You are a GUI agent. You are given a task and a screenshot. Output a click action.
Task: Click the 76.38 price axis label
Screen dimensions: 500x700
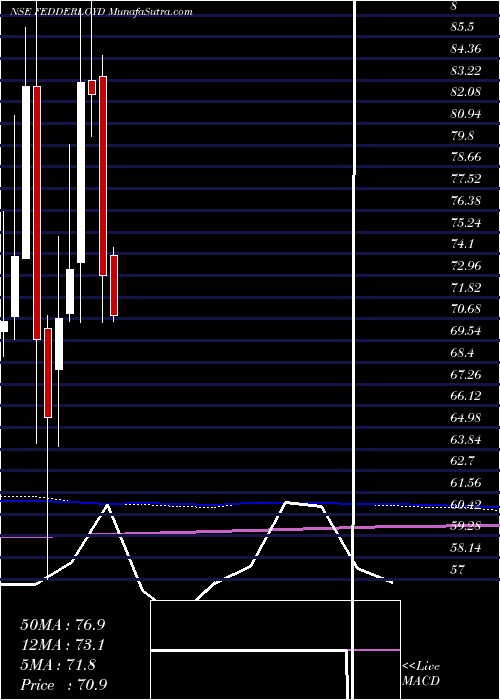(466, 201)
